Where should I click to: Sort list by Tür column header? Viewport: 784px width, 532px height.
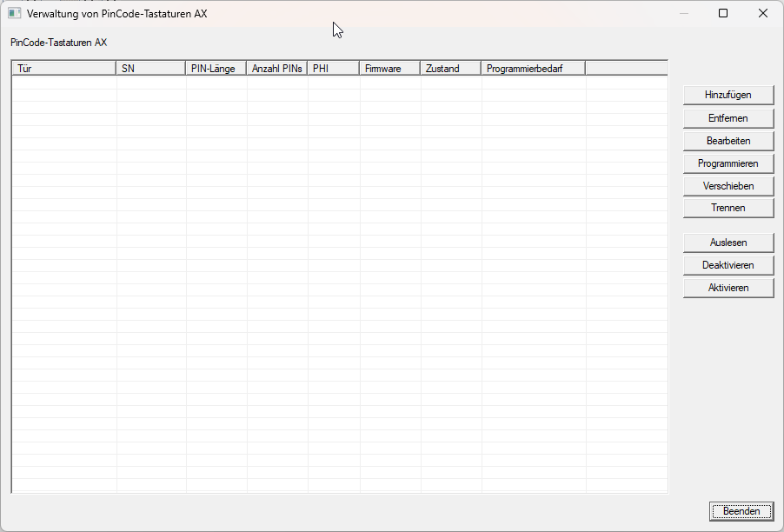point(63,69)
